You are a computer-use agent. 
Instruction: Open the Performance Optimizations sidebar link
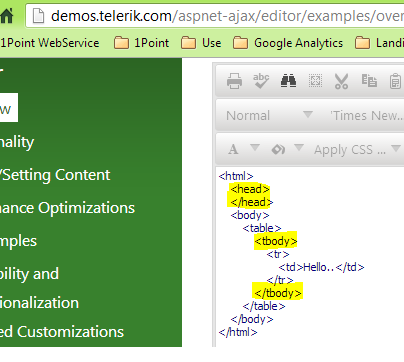pos(67,208)
